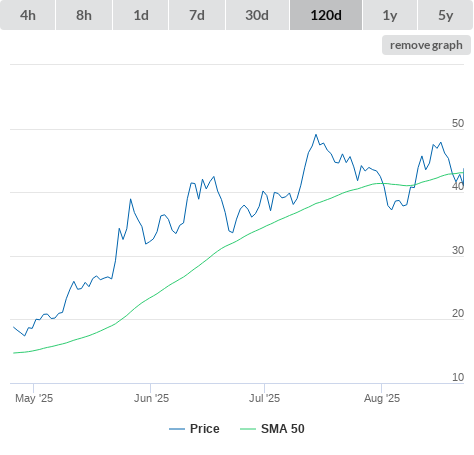Screen dimensions: 474x455
Task: Click the 10 value label on y-axis
Action: [x=458, y=377]
